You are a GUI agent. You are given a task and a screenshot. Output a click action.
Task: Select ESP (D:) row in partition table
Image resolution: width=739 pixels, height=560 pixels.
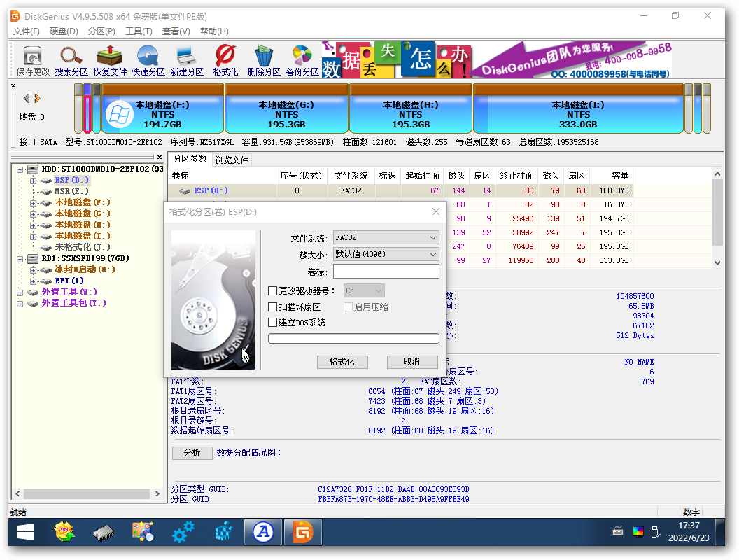coord(400,190)
